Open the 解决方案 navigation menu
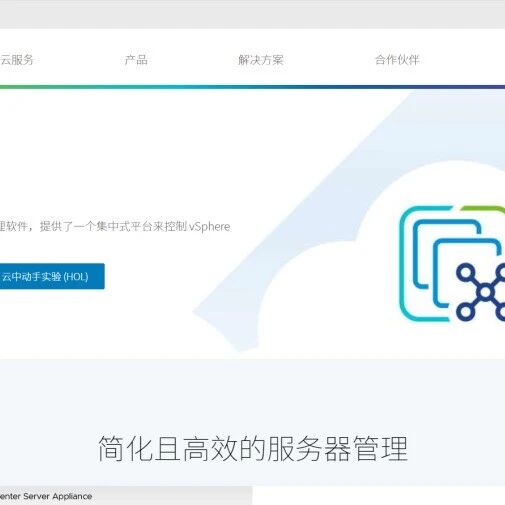The image size is (505, 505). [261, 60]
